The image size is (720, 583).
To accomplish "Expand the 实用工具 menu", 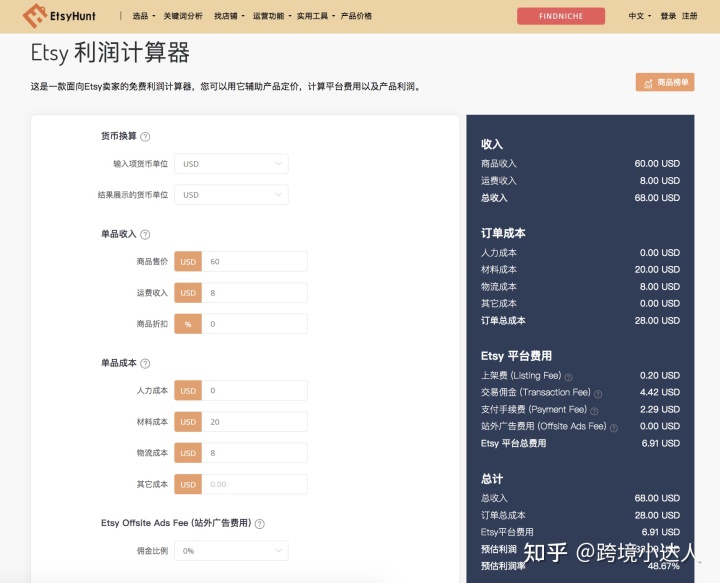I will point(315,16).
